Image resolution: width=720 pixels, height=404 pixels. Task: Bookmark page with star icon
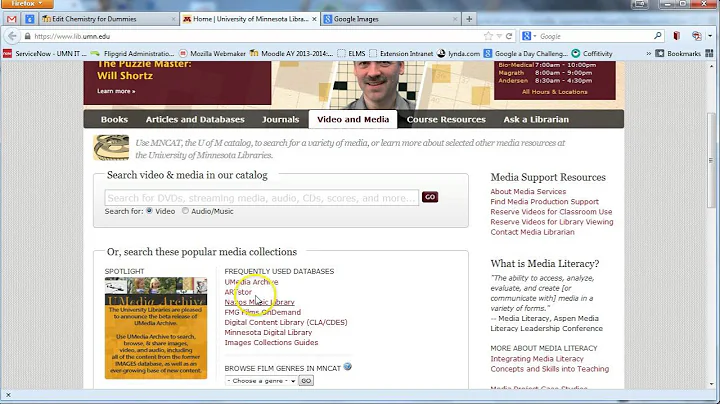click(488, 36)
